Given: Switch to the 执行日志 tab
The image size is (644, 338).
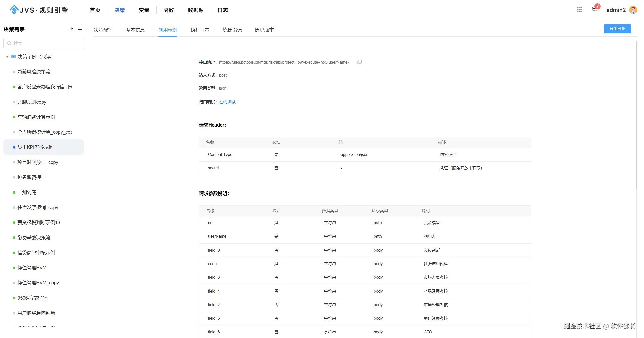Looking at the screenshot, I should (200, 30).
